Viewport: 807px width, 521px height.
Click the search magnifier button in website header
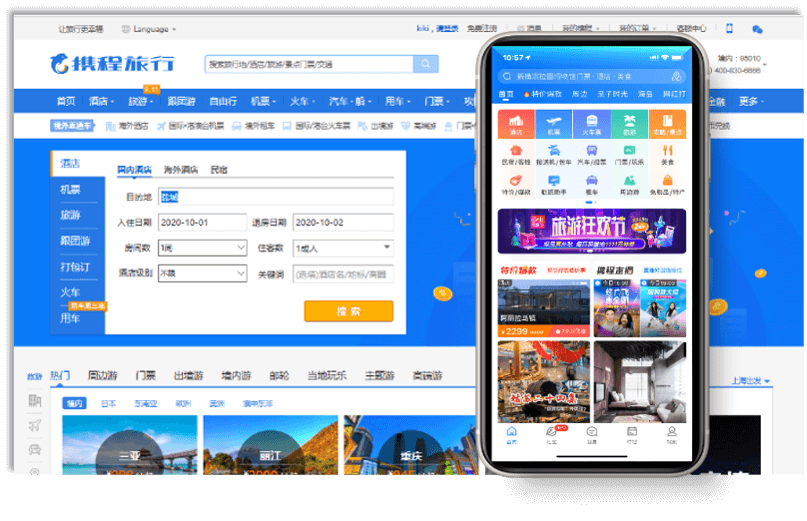(x=426, y=64)
